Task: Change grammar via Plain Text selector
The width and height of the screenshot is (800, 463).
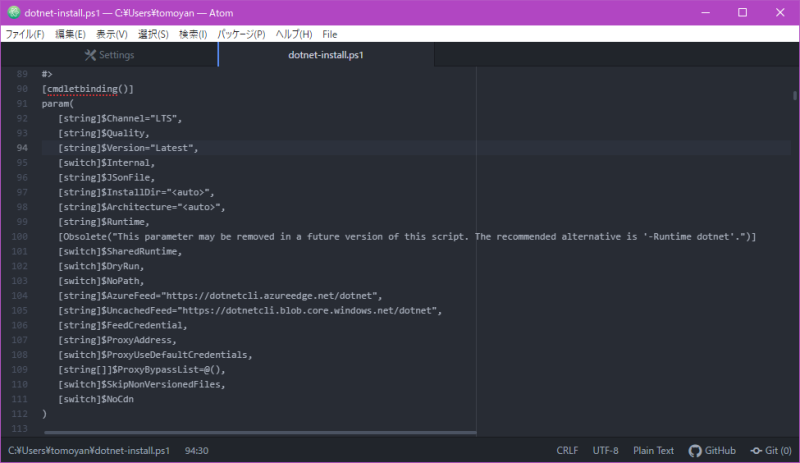Action: (x=653, y=451)
